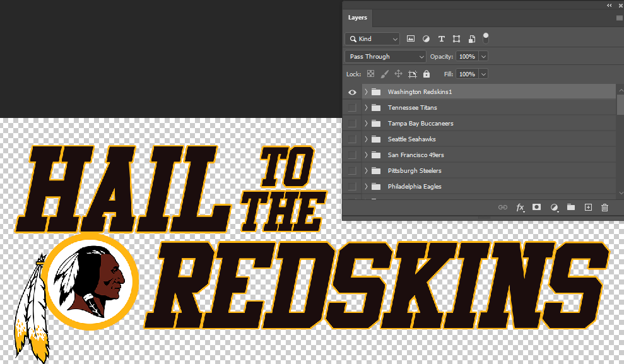Show the San Francisco 49ers group

pos(352,155)
